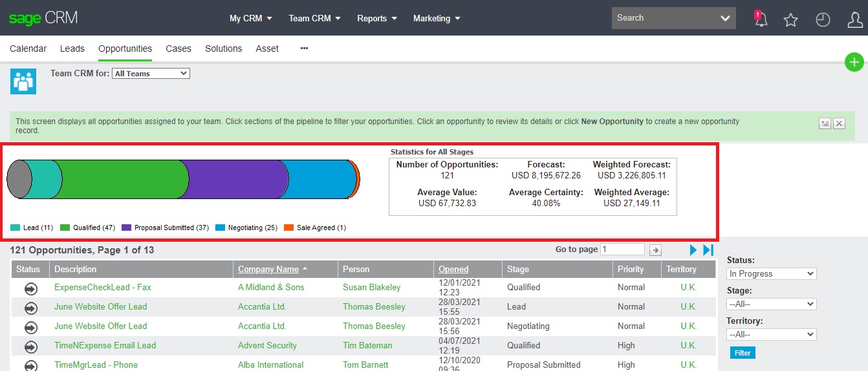
Task: Collapse the help banner with the toggle icon
Action: 825,123
